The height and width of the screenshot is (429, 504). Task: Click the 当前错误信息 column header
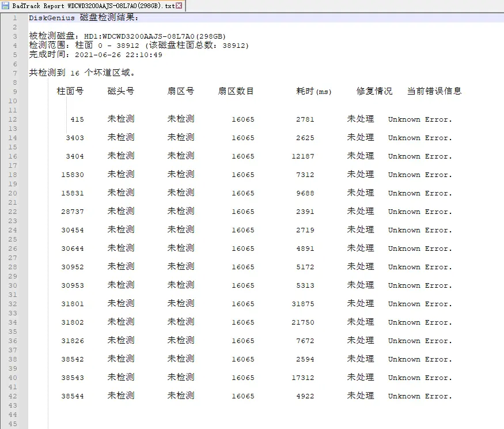point(433,91)
